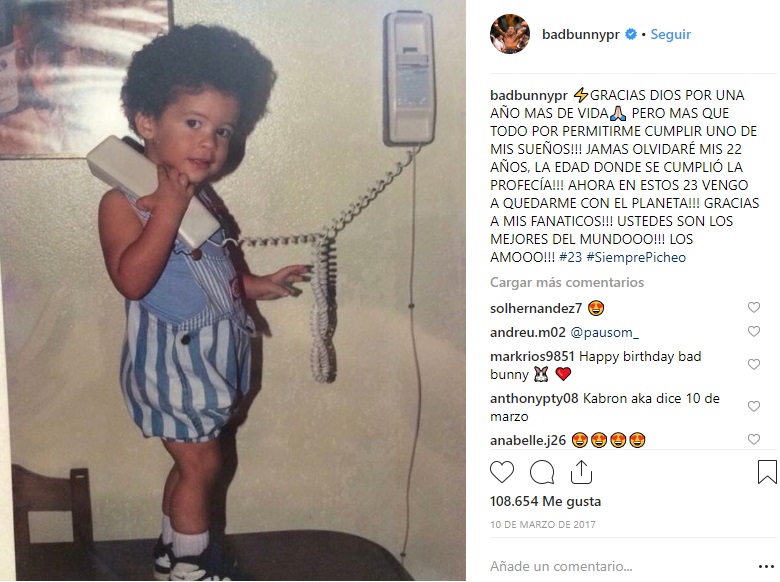Click the verified badge beside badbunnypr
780x582 pixels.
[630, 34]
